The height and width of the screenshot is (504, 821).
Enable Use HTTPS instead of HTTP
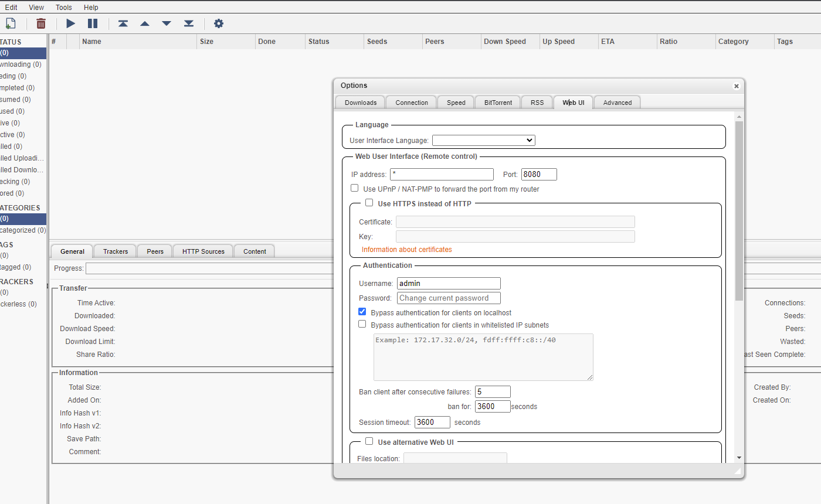[x=369, y=203]
